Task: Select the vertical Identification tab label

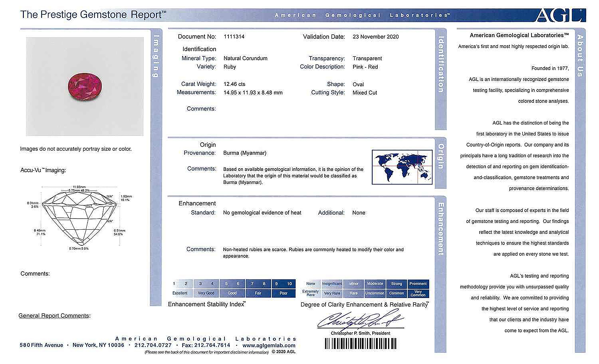Action: coord(441,64)
